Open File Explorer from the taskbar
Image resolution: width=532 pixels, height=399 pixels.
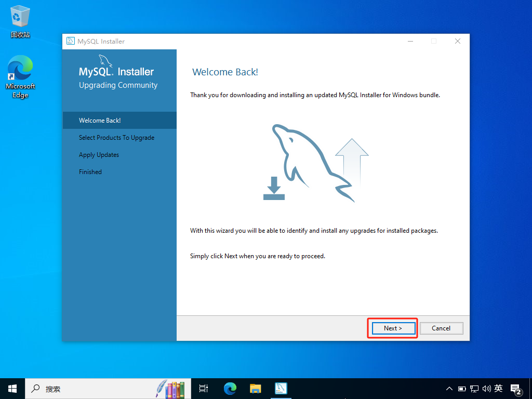coord(255,389)
